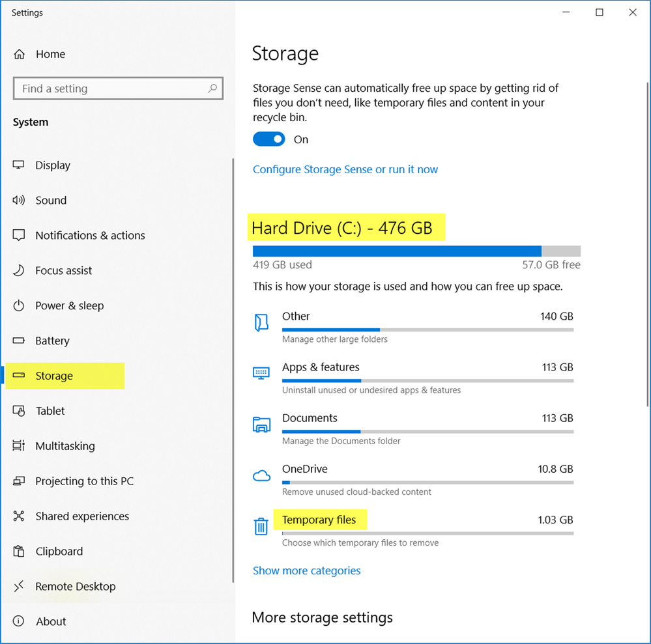
Task: Open Power & sleep settings
Action: [x=69, y=306]
